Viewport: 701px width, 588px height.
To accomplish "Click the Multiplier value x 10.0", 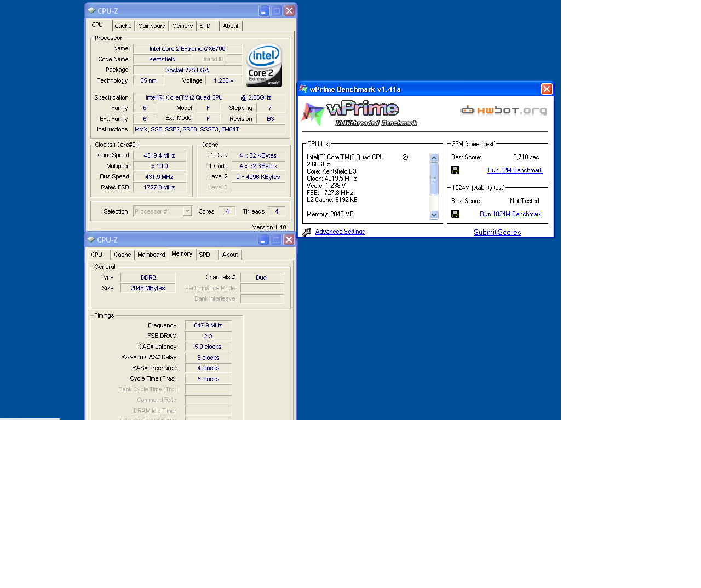I will 159,166.
